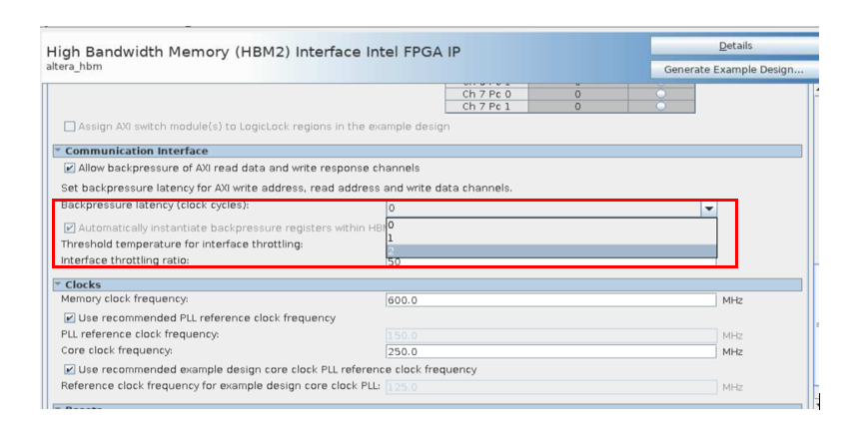The image size is (868, 444).
Task: Click Reference clock frequency for example design field
Action: point(550,386)
